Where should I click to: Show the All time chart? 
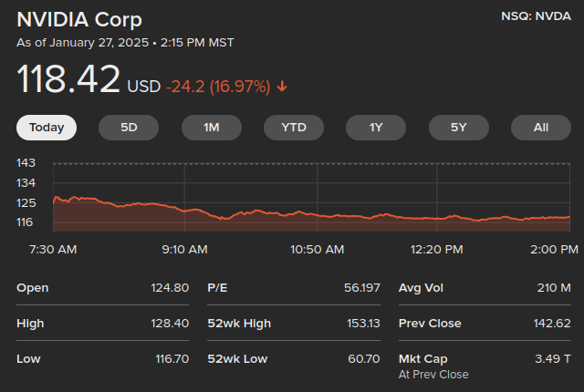540,128
